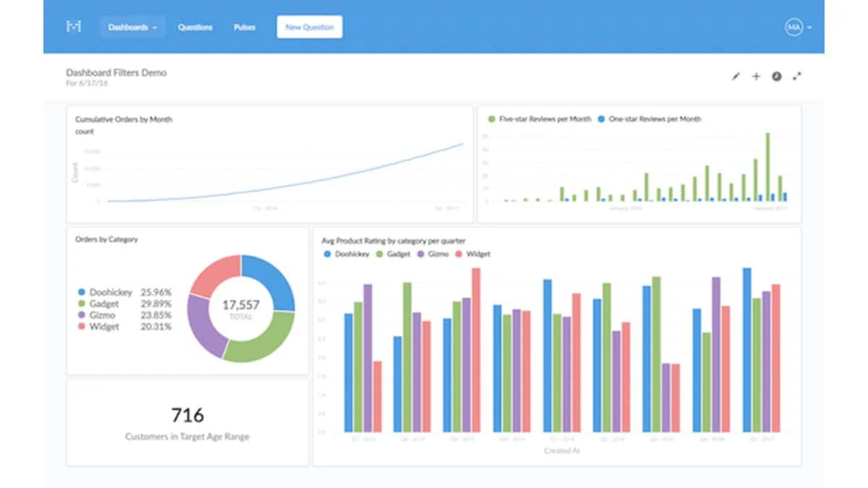Viewport: 868px width, 488px height.
Task: Click the New Question button
Action: 310,27
